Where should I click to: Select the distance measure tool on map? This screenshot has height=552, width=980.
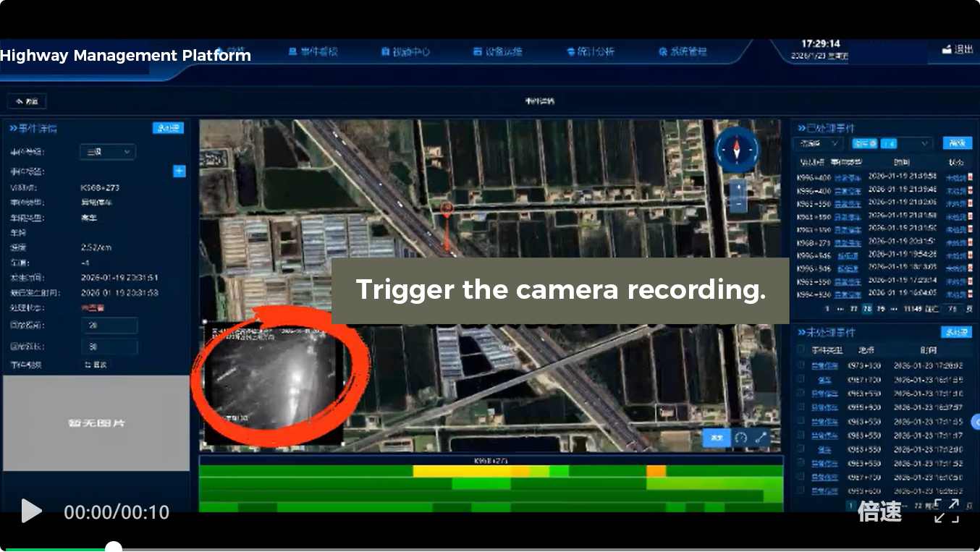click(x=761, y=438)
